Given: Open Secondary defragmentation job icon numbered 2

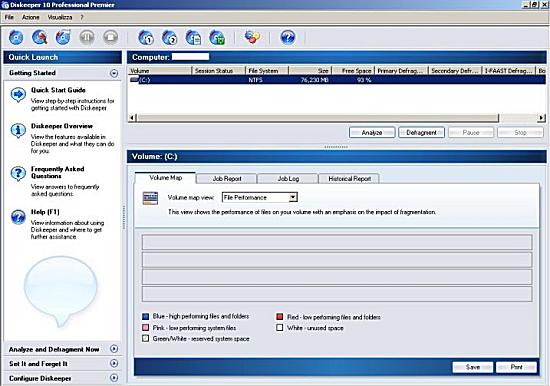Looking at the screenshot, I should 169,38.
